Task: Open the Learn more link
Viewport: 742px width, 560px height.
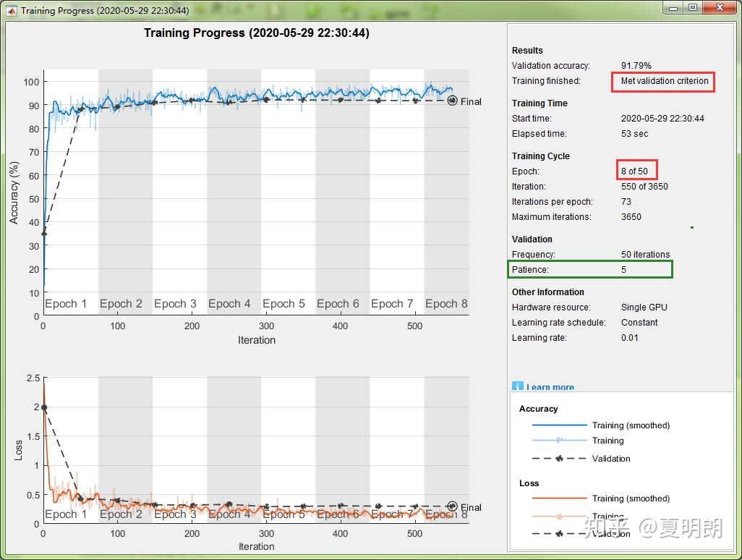Action: 550,387
